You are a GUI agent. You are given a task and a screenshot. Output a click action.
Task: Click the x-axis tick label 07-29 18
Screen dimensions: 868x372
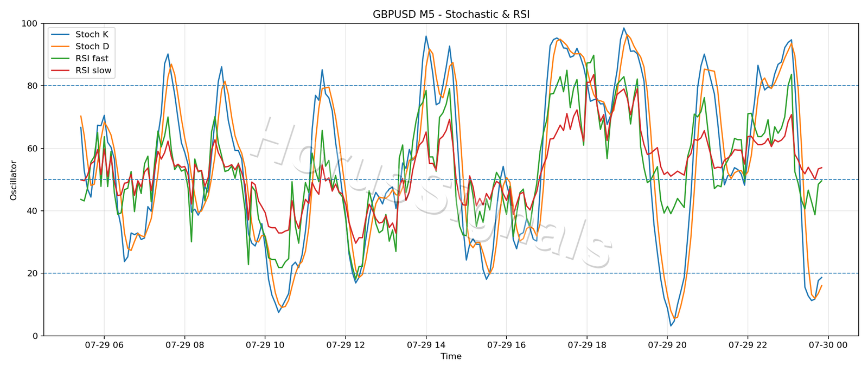pos(586,345)
